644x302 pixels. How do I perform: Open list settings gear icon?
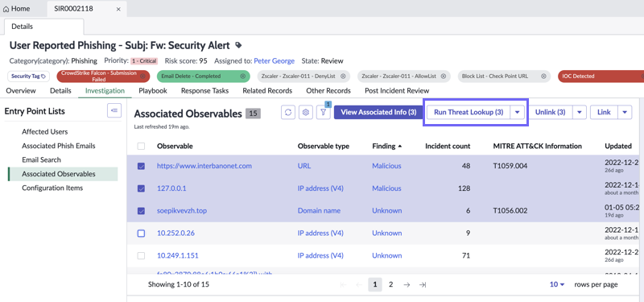click(306, 112)
